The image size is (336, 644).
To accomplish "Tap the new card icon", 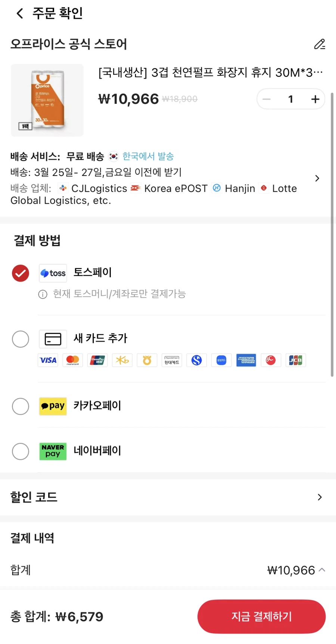I will coord(53,339).
